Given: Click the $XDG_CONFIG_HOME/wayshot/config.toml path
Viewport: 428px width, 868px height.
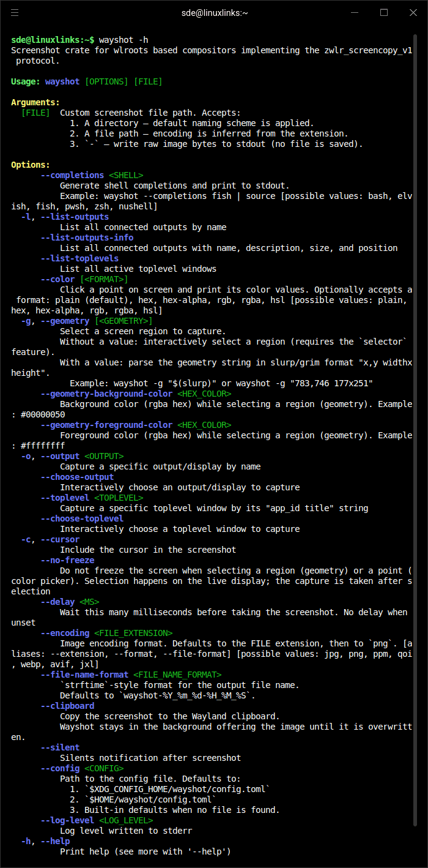Looking at the screenshot, I should 178,789.
